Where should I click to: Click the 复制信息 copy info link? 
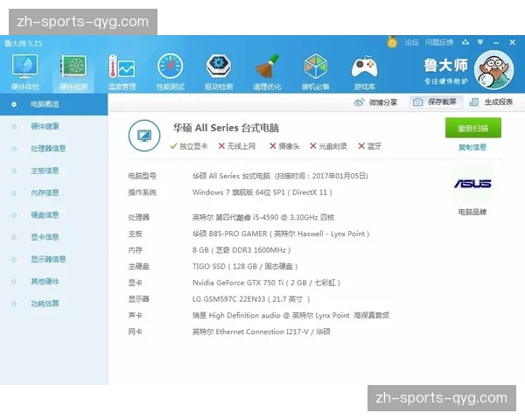pyautogui.click(x=472, y=147)
